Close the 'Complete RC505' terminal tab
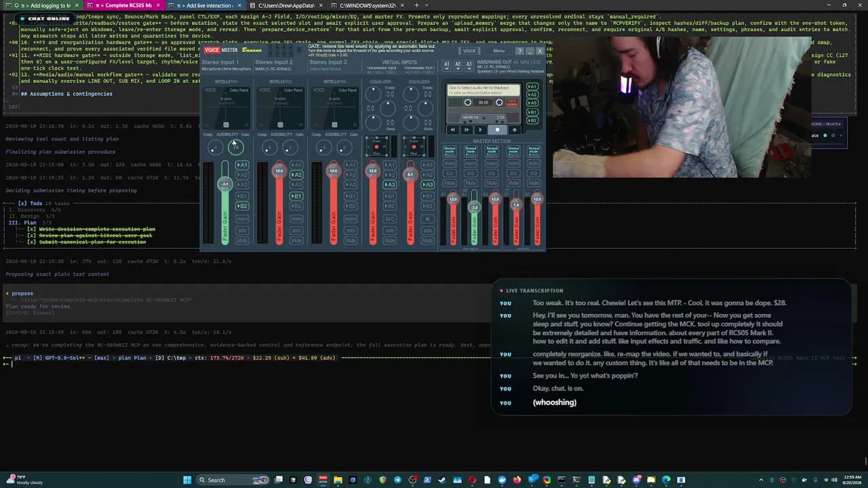This screenshot has height=488, width=868. [x=158, y=5]
